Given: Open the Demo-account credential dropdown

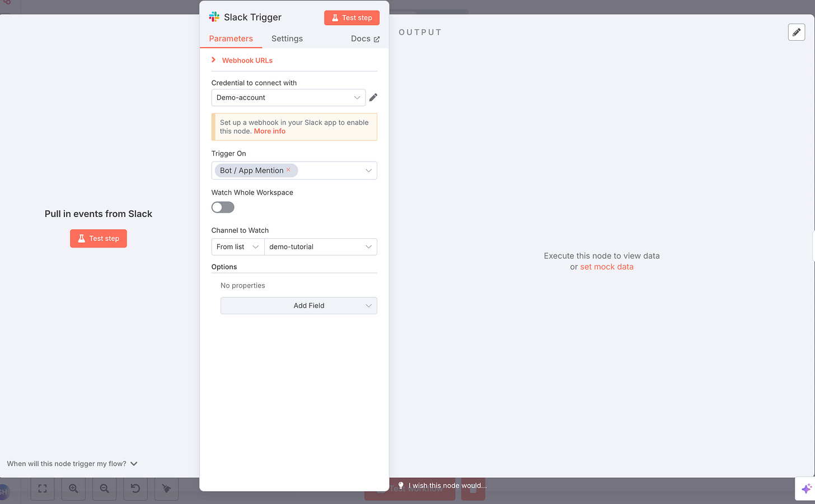Looking at the screenshot, I should click(x=288, y=97).
